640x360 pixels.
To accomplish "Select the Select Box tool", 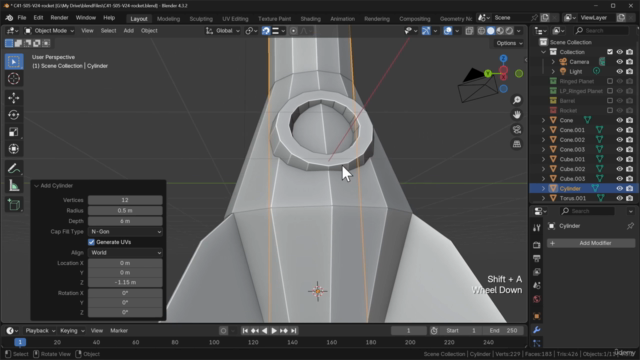I will 13,62.
